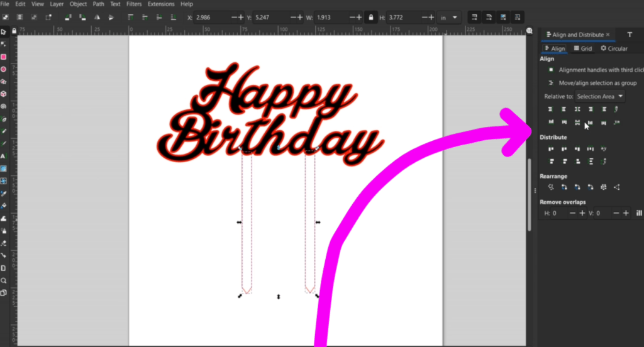
Task: Open the units dropdown showing 'in'
Action: pyautogui.click(x=450, y=18)
